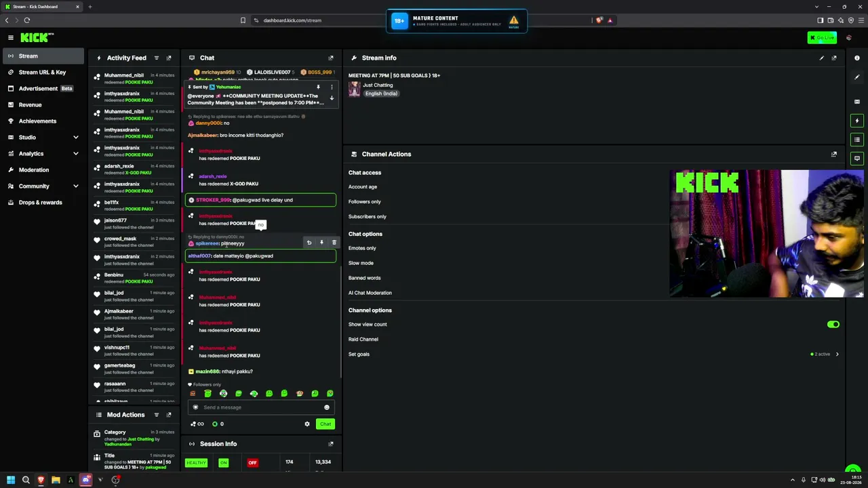Viewport: 868px width, 488px height.
Task: Click the first emote in quick emote row
Action: tap(193, 394)
